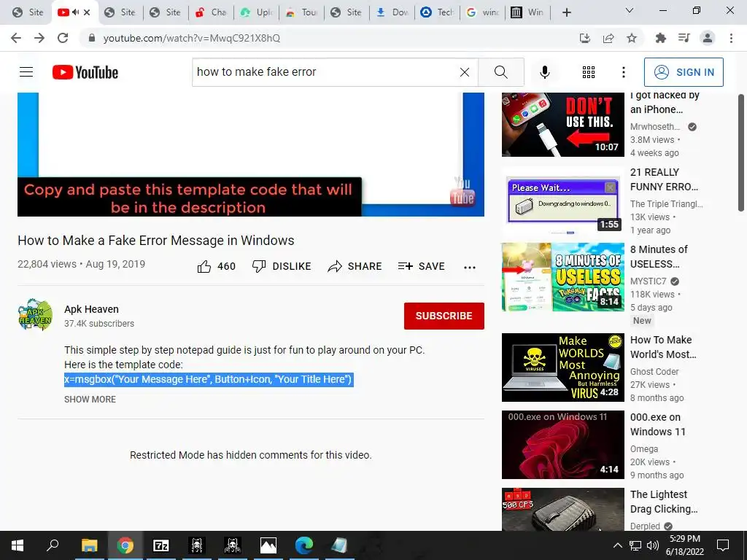Open the Photos app on taskbar
Screen dimensions: 747x560
268,545
